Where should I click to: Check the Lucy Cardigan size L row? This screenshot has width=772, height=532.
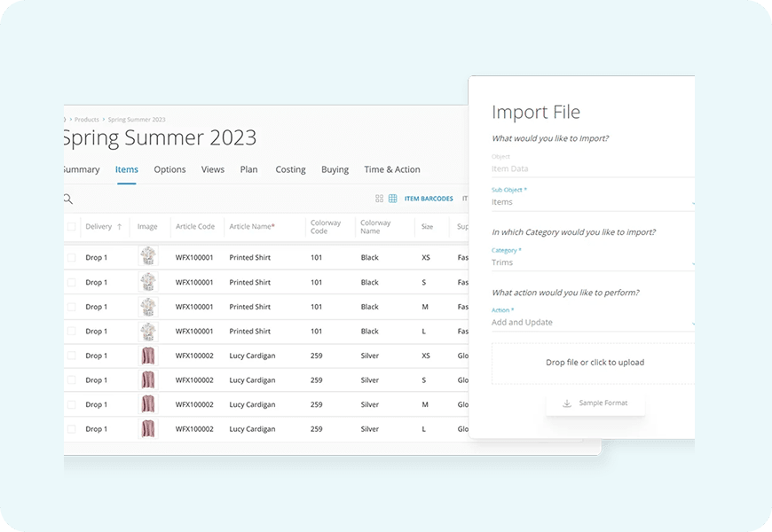coord(72,430)
